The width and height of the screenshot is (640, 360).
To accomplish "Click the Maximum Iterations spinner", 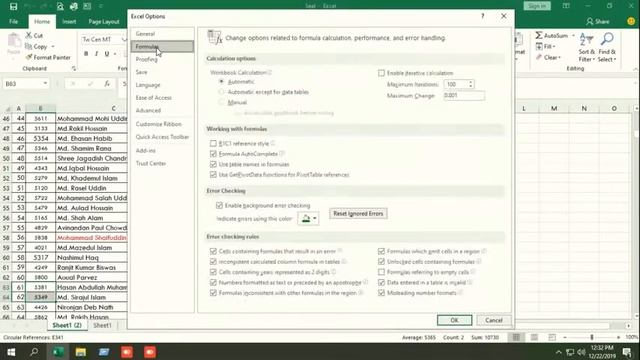I will 471,84.
